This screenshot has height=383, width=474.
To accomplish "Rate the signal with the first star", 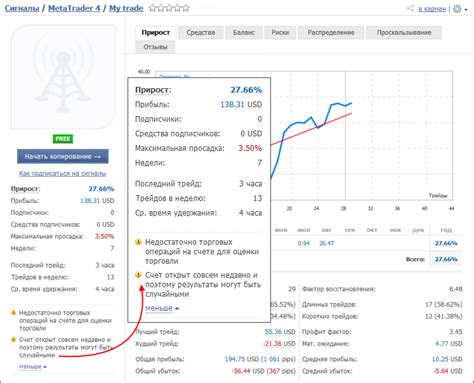I will point(153,8).
